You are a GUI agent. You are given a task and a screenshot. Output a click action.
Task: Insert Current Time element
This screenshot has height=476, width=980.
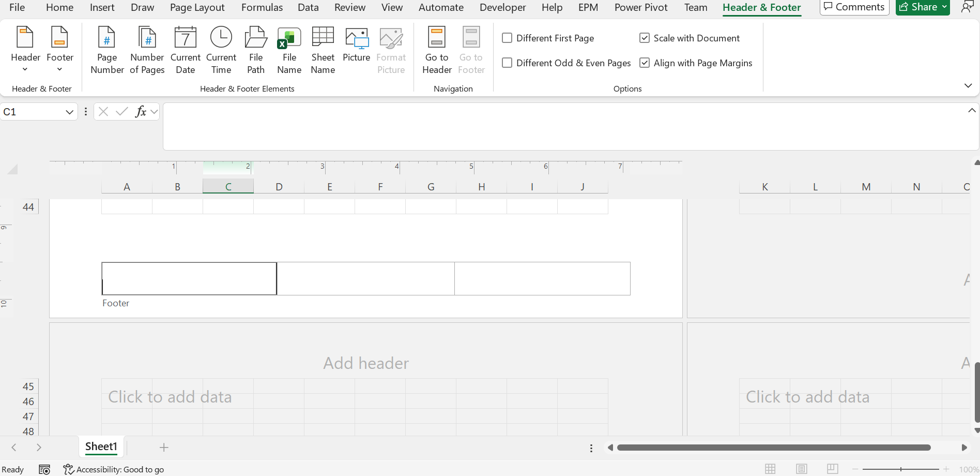click(x=221, y=50)
